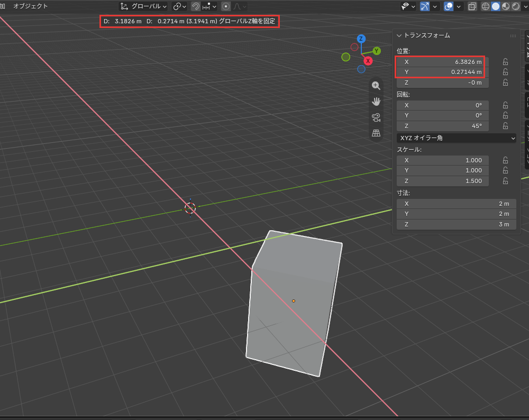The height and width of the screenshot is (420, 529).
Task: Click the location Y field 0.27144 m
Action: 443,72
